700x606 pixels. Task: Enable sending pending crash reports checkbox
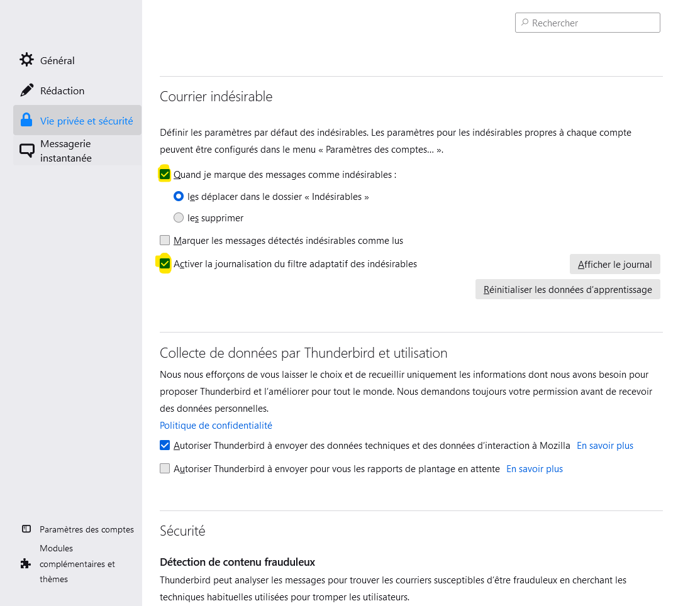(165, 469)
